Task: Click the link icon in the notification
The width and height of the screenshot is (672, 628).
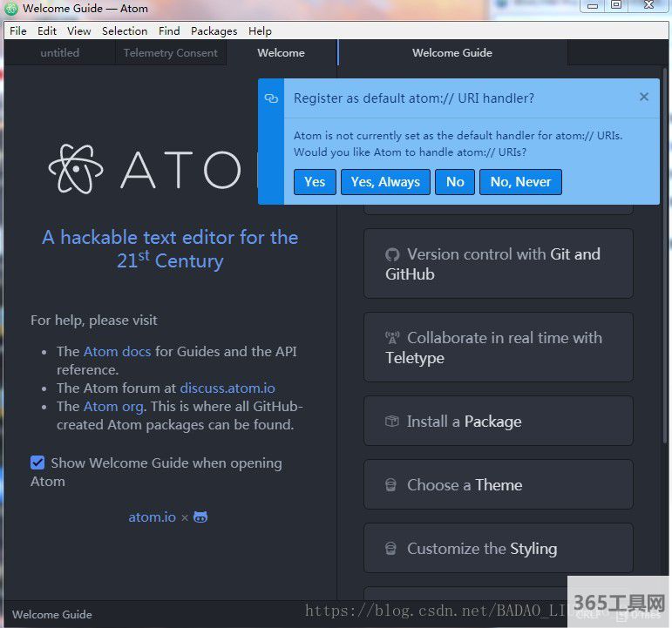Action: [271, 98]
